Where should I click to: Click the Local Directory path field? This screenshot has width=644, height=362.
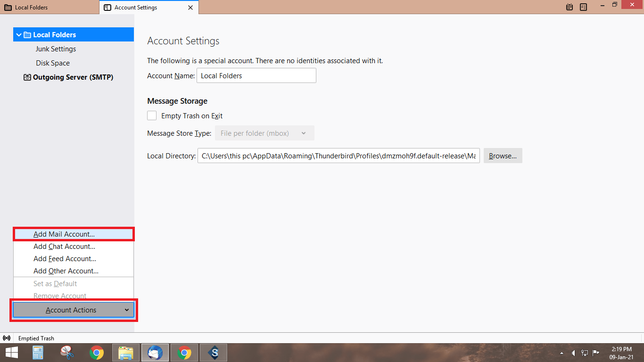(x=339, y=156)
